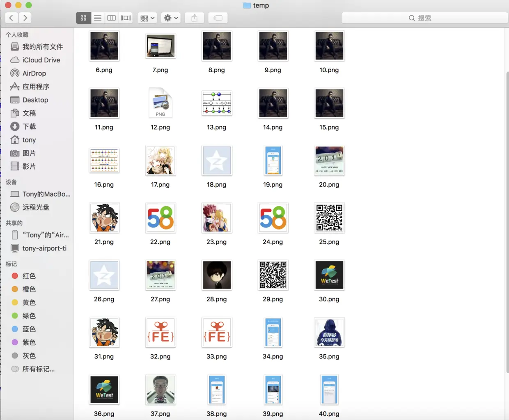Click the file name 10.png
509x420 pixels.
[x=329, y=70]
